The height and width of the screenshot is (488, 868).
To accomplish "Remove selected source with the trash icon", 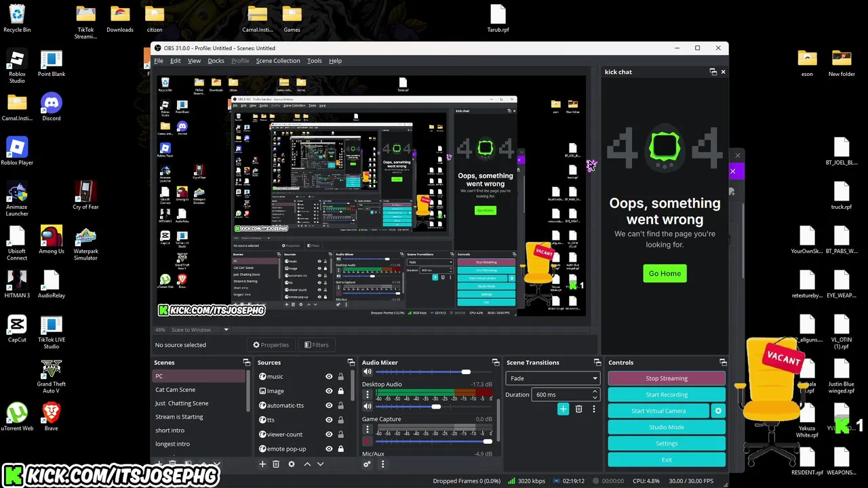I will [276, 464].
